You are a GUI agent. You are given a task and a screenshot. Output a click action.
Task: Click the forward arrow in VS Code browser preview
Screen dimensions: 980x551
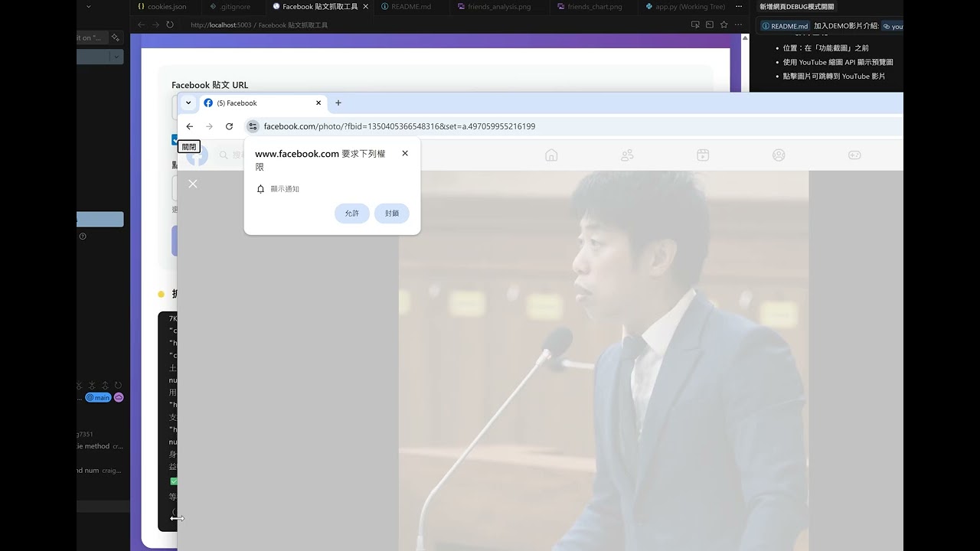[x=155, y=24]
